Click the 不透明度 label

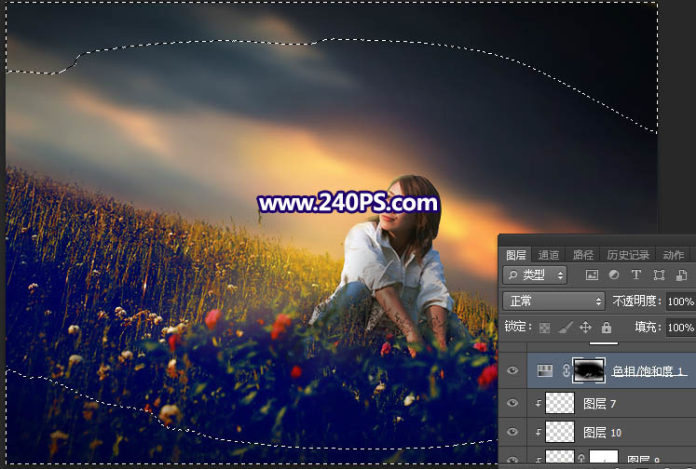pos(637,301)
